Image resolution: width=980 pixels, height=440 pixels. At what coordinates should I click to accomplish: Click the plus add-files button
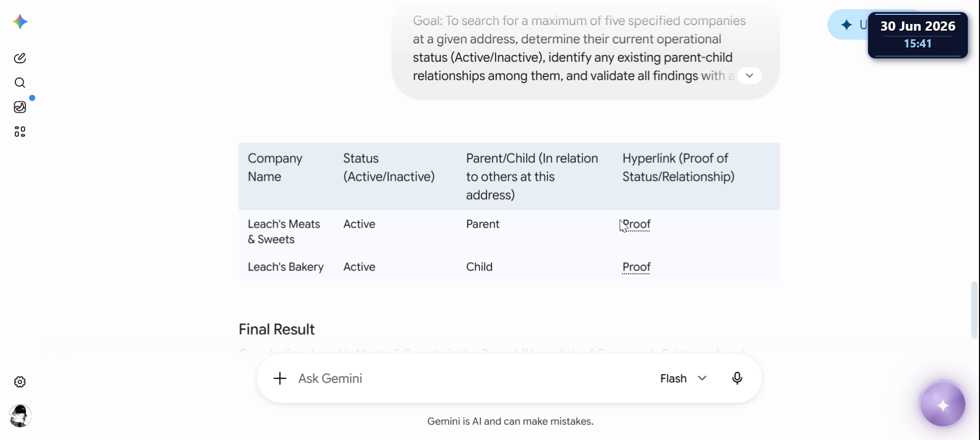(x=280, y=378)
